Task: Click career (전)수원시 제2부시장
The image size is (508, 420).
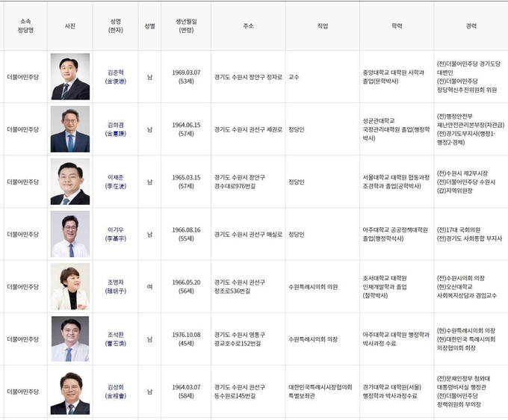Action: pos(462,173)
